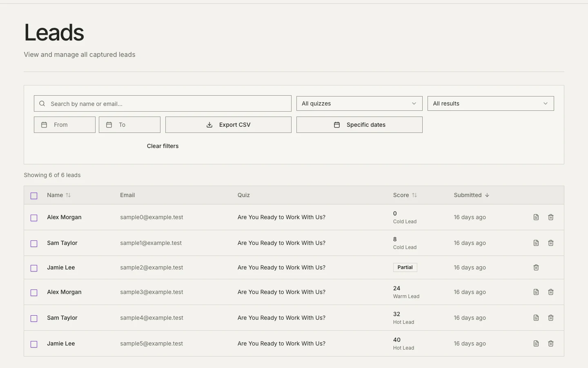Click the Specific dates button
This screenshot has width=588, height=368.
(359, 125)
